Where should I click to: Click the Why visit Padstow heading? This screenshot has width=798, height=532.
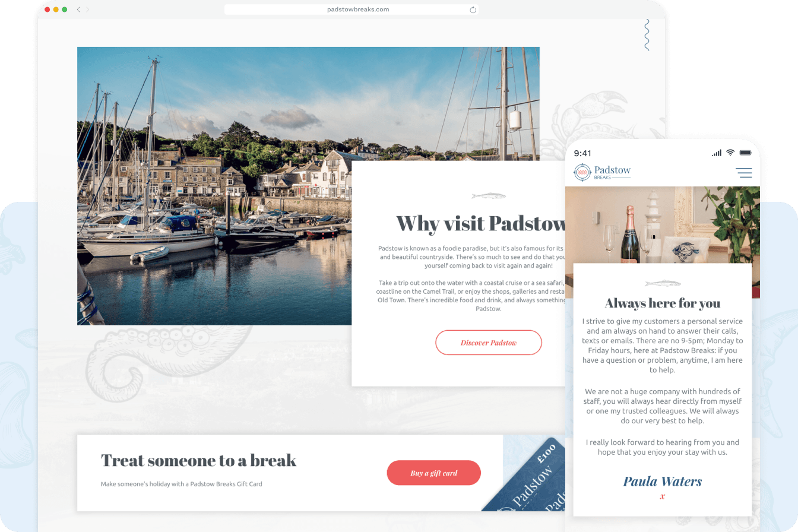[481, 224]
